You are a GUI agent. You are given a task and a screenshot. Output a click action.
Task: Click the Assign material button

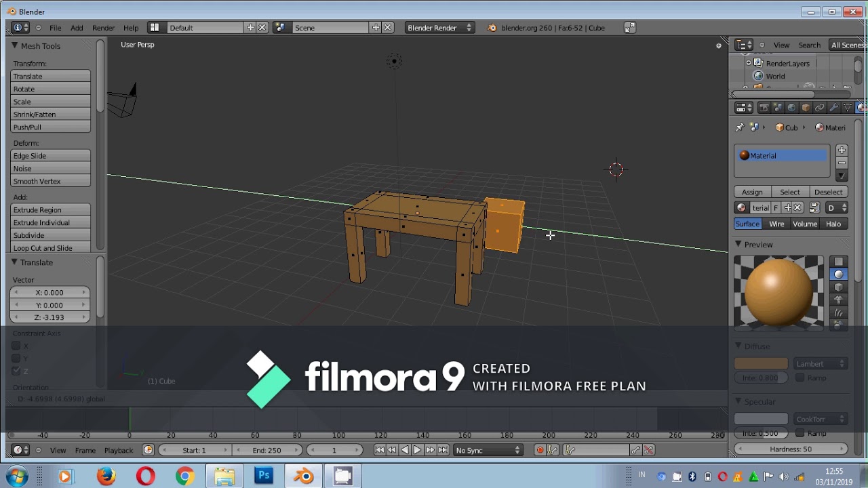coord(752,192)
